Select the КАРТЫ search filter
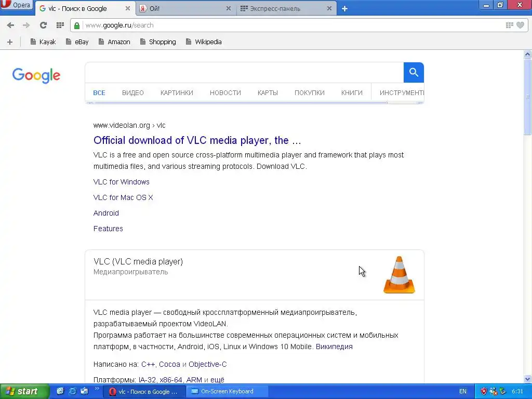532x399 pixels. pyautogui.click(x=268, y=92)
